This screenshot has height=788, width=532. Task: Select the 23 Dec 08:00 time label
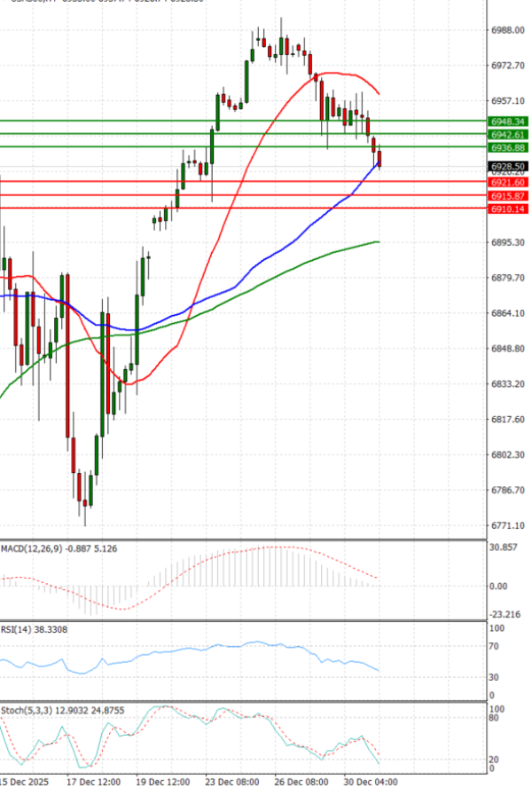coord(232,782)
